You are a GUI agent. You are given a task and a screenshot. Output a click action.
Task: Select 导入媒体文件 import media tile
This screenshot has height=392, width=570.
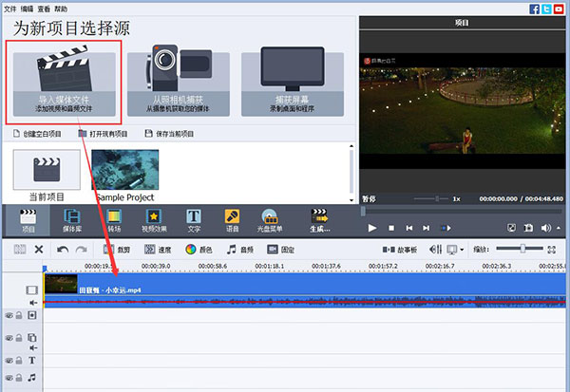pos(64,84)
